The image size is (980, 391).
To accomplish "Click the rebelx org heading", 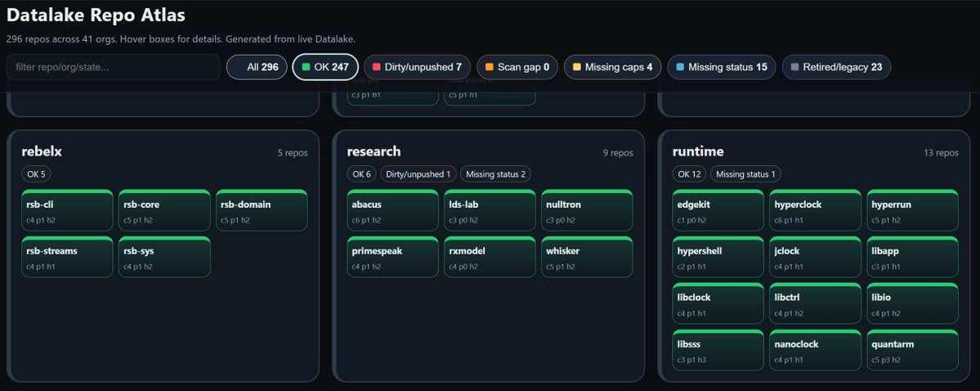I will tap(42, 151).
